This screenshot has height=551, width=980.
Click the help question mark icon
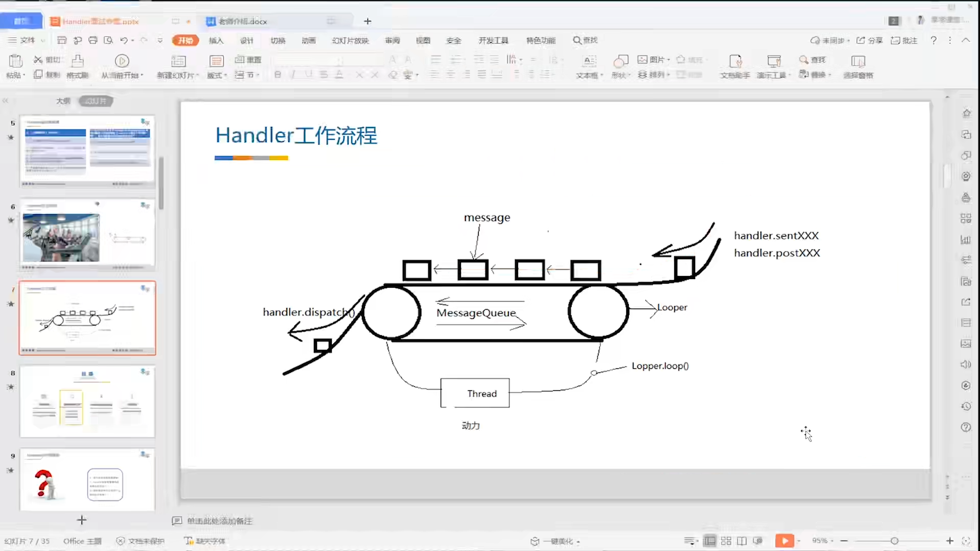[934, 40]
